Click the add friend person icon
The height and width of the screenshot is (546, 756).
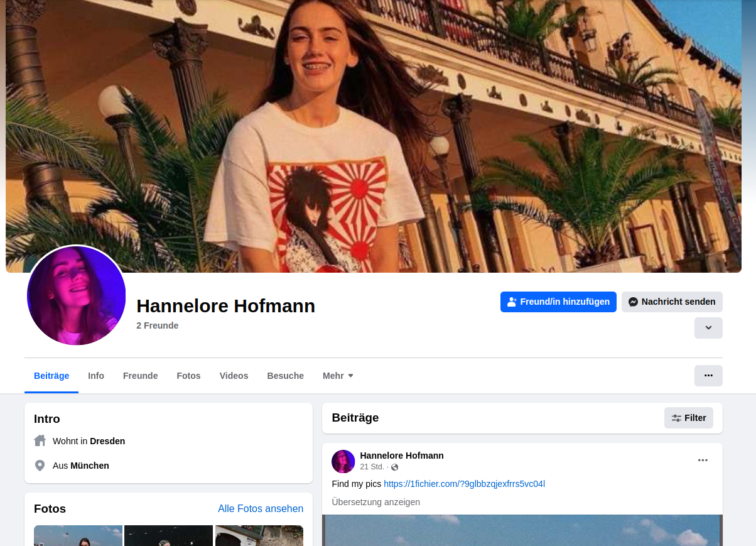[512, 302]
